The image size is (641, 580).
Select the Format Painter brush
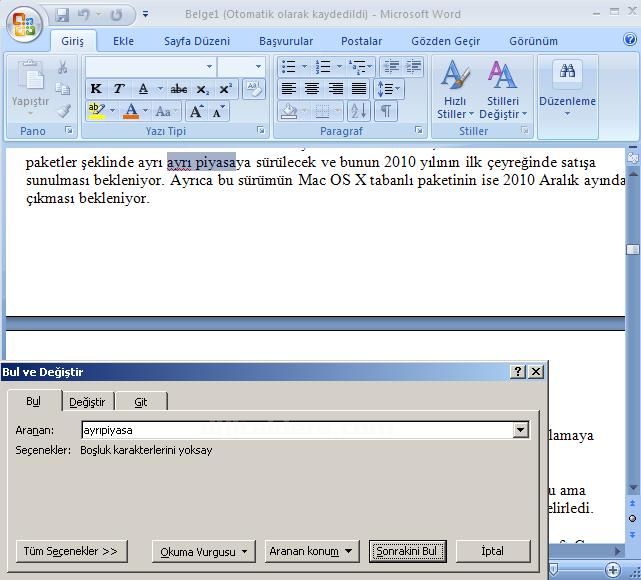tap(63, 110)
